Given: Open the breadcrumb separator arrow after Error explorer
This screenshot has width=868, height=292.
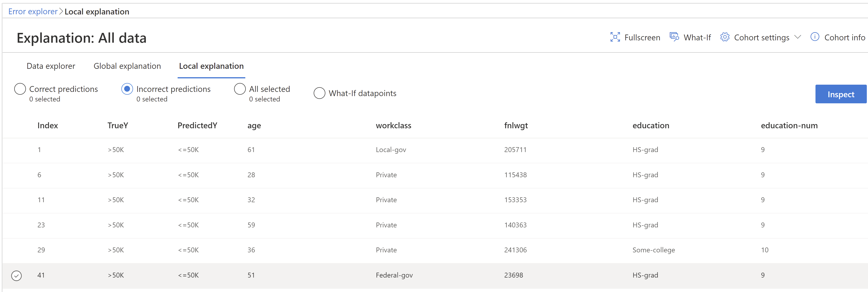Looking at the screenshot, I should 61,11.
